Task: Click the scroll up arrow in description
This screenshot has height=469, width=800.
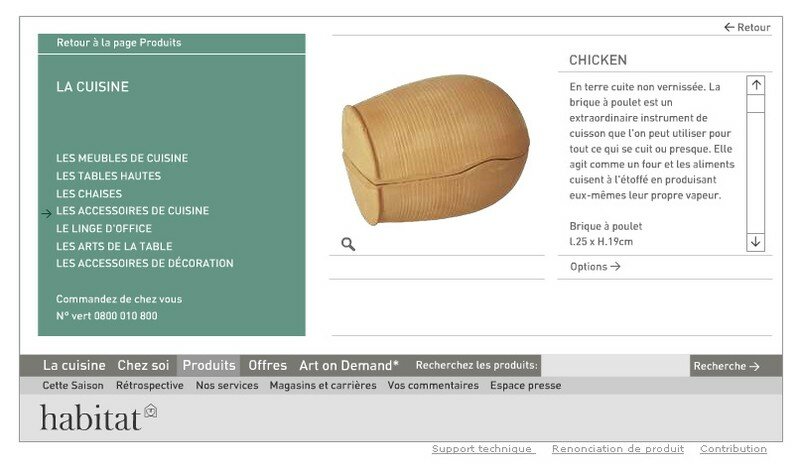Action: [756, 85]
